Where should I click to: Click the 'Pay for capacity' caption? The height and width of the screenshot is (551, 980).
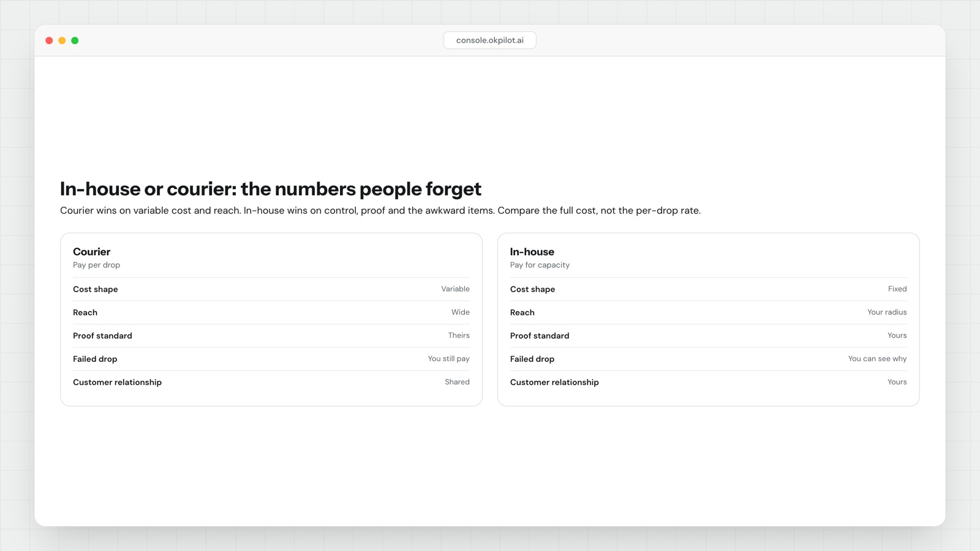[540, 265]
